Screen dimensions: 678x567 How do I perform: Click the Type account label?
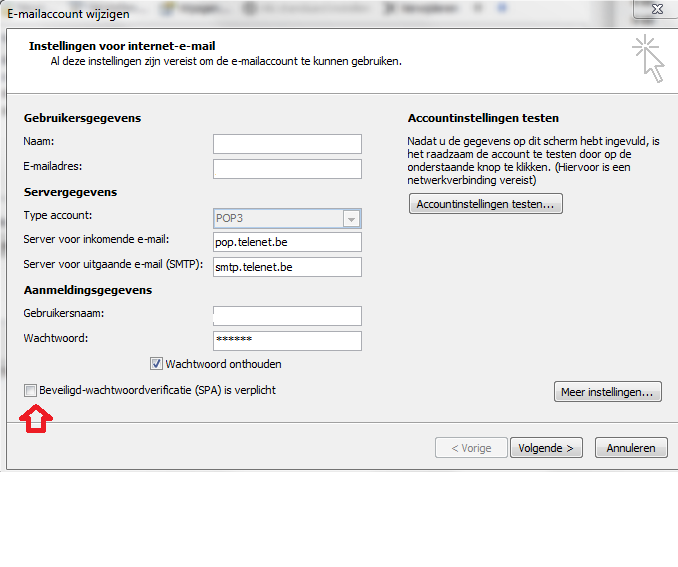pos(58,215)
